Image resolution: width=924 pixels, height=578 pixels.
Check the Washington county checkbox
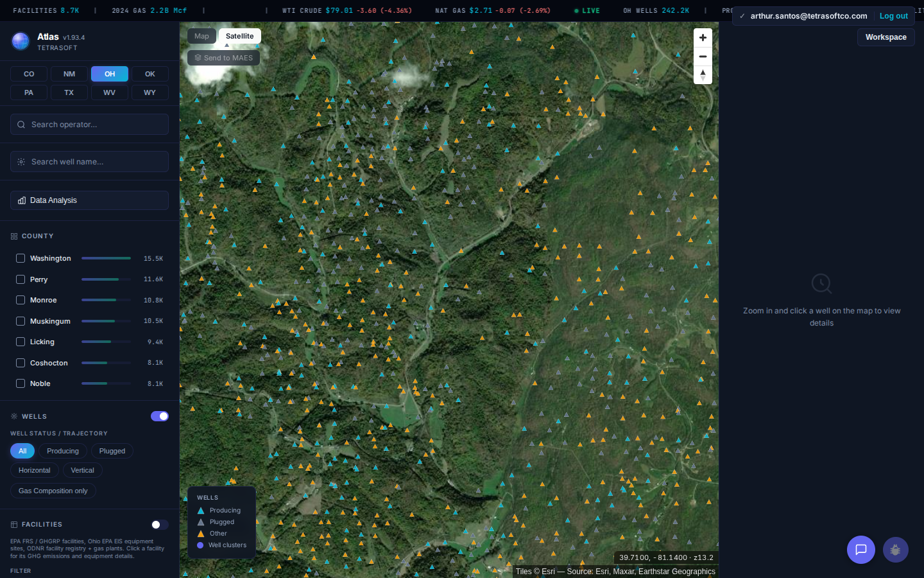(21, 258)
